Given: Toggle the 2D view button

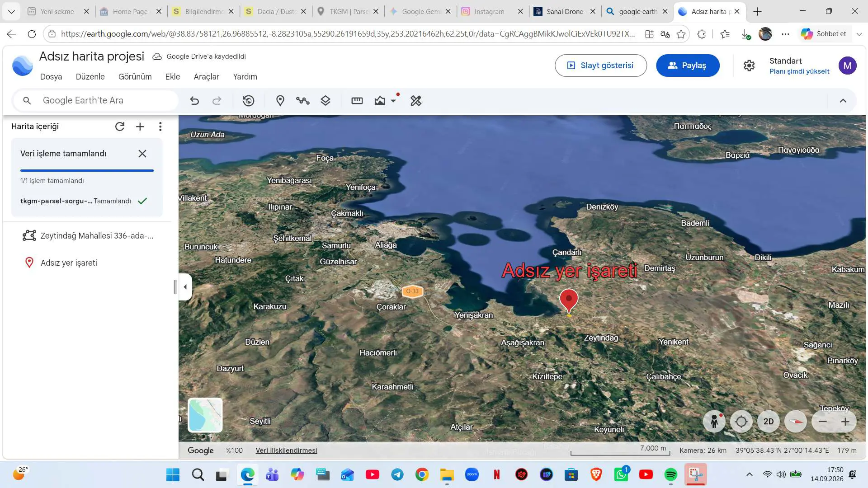Looking at the screenshot, I should click(x=769, y=422).
